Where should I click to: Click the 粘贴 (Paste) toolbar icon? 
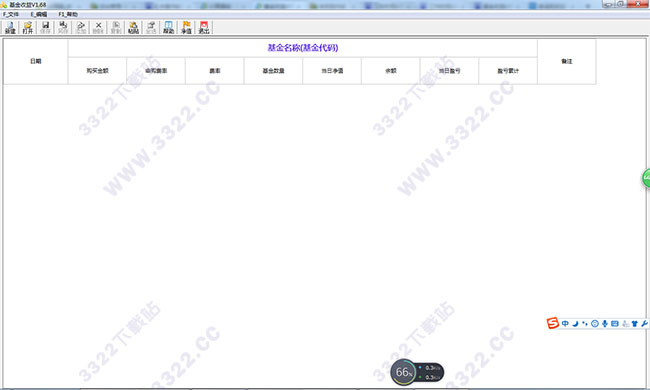(133, 28)
